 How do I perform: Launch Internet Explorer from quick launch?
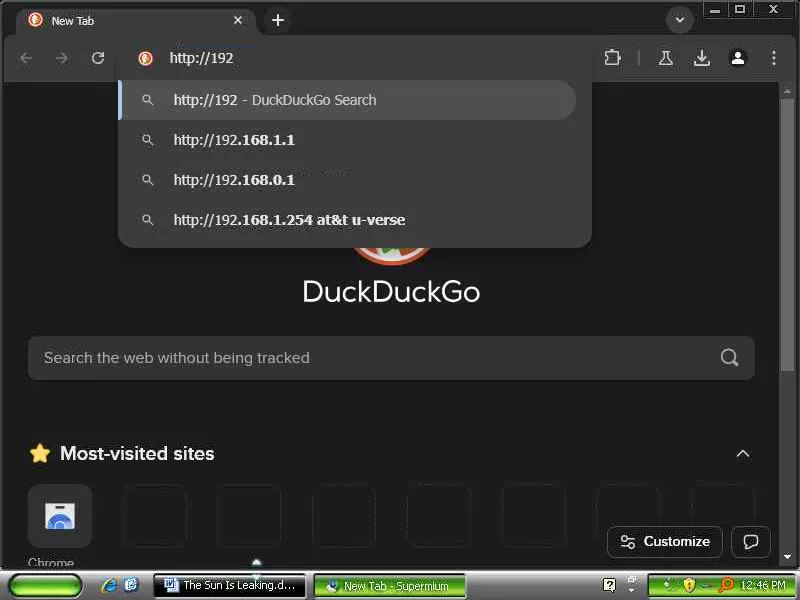point(109,585)
